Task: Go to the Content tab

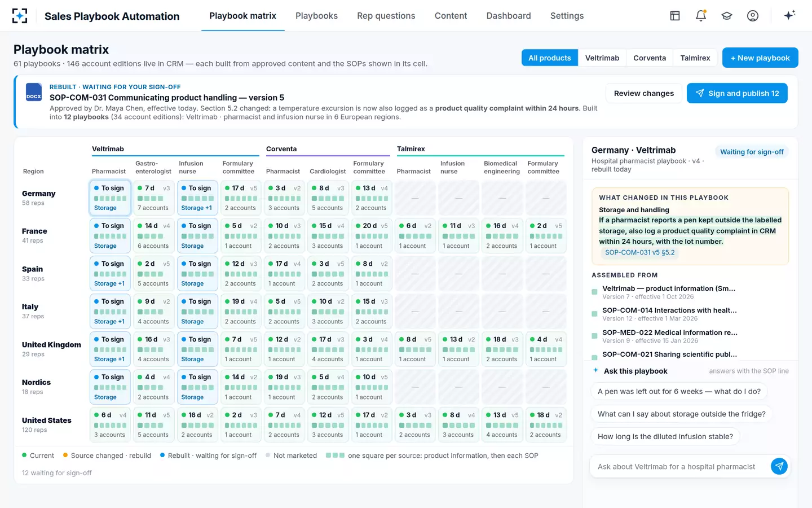Action: (451, 16)
